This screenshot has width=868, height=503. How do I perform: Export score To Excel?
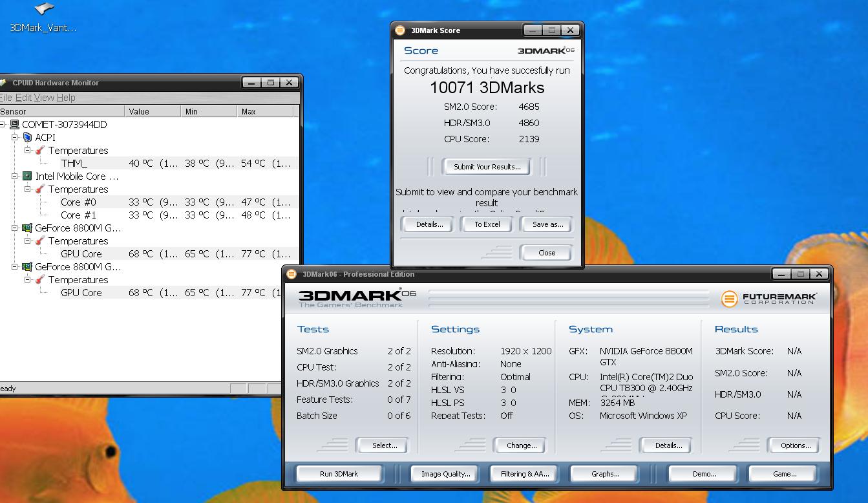pos(487,224)
